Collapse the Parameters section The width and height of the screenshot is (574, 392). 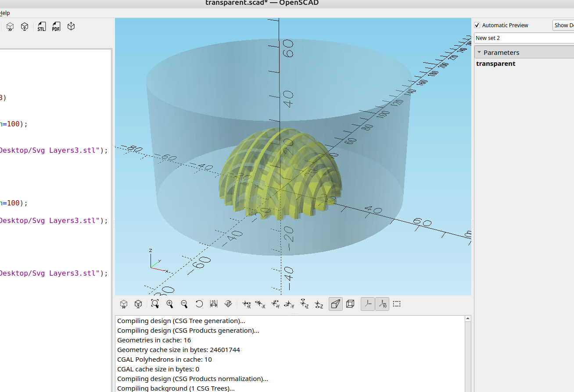click(x=479, y=52)
